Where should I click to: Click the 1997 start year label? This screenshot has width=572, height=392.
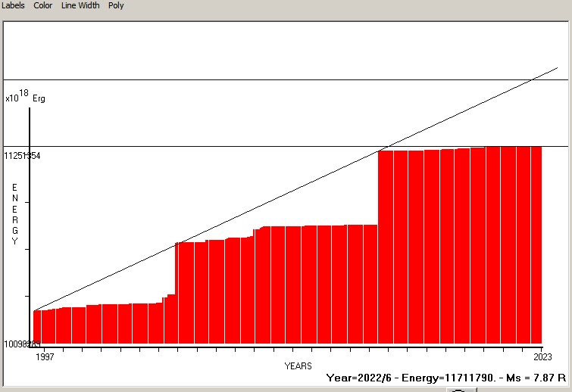[46, 356]
